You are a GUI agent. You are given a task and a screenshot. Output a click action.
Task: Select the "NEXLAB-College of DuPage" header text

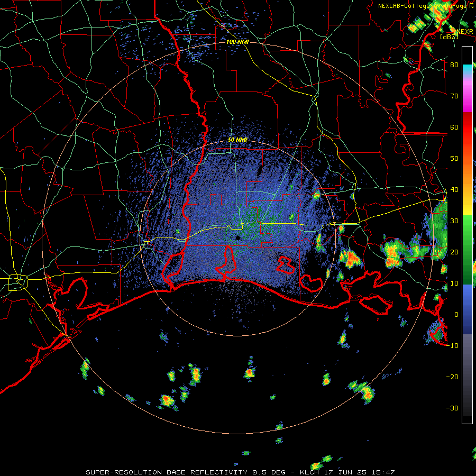coord(424,6)
